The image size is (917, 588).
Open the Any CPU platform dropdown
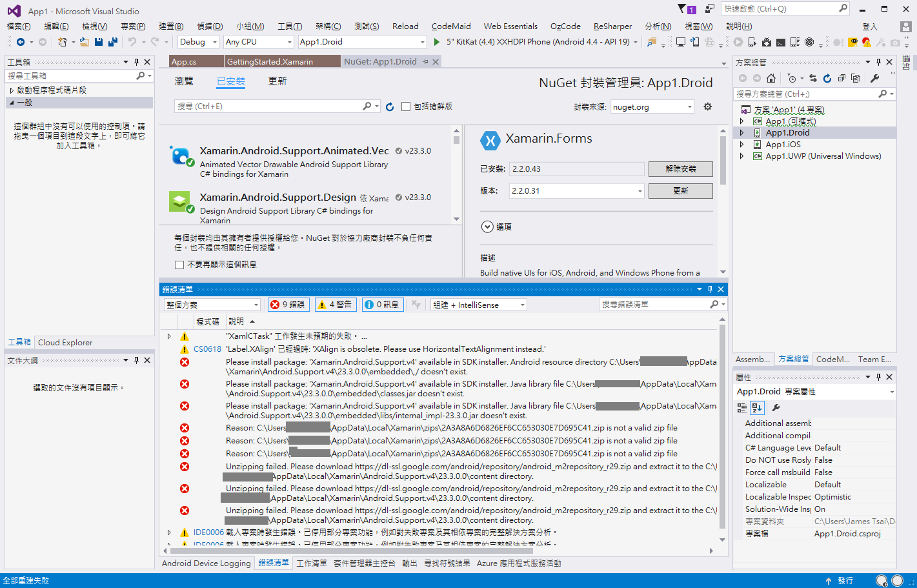[259, 42]
